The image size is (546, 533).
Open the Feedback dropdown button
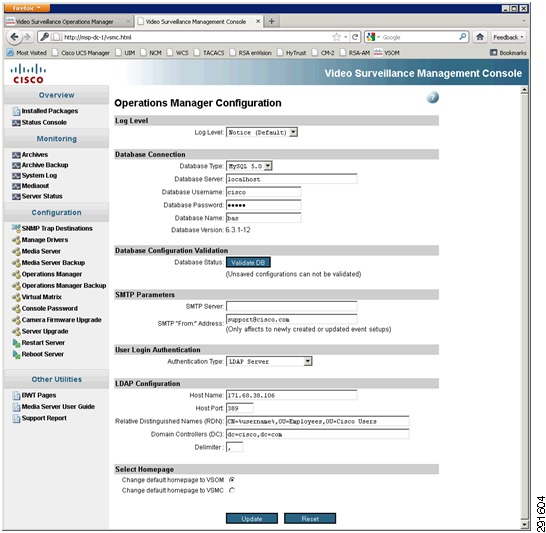(508, 37)
